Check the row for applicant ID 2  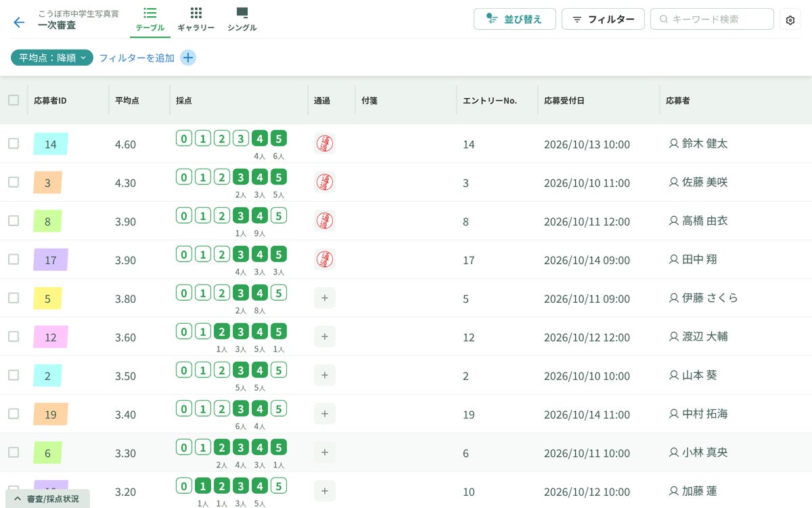point(14,375)
